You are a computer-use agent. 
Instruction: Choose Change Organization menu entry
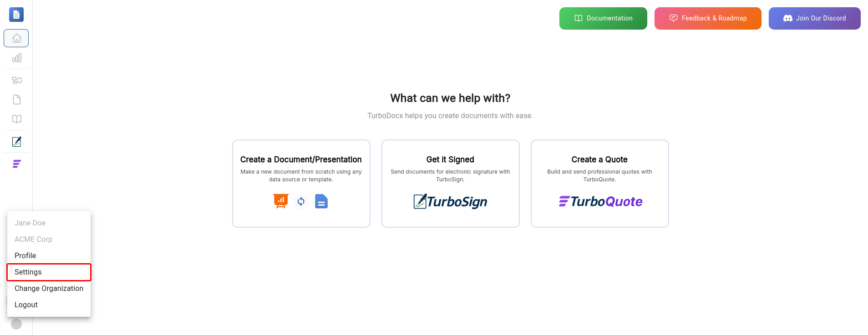pos(49,288)
